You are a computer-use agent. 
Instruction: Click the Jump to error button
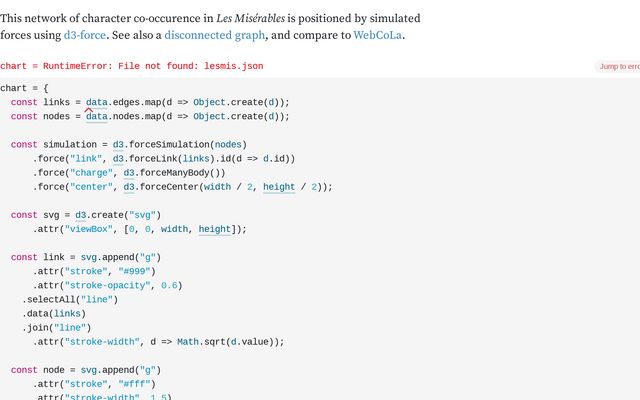click(618, 66)
